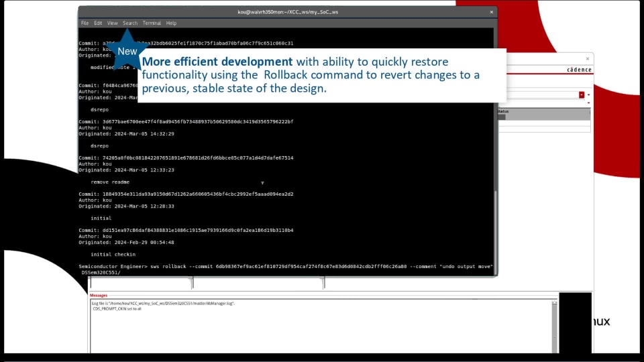Open the Help menu in the terminal
Viewport: 644px width, 362px height.
[171, 23]
